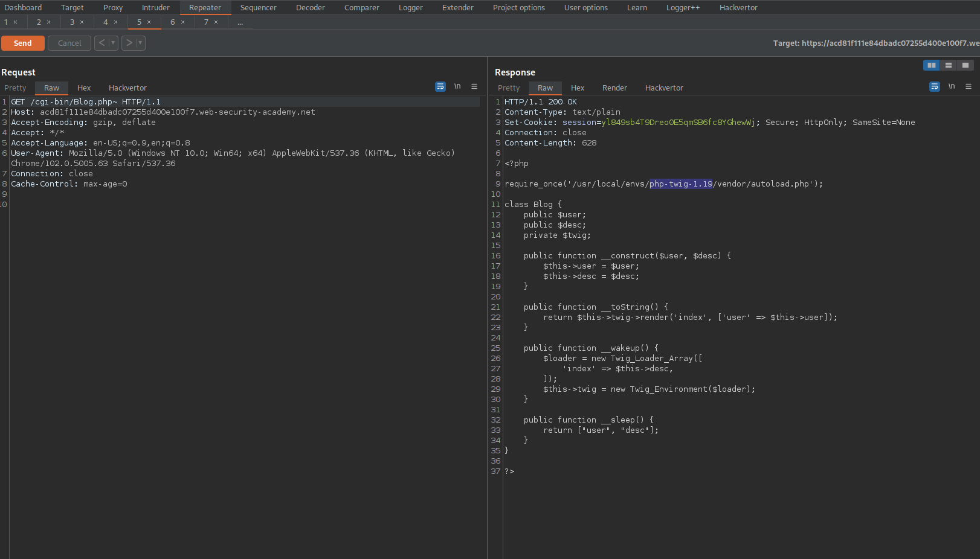This screenshot has width=980, height=559.
Task: Select Hackvertor view in Response panel
Action: point(664,88)
